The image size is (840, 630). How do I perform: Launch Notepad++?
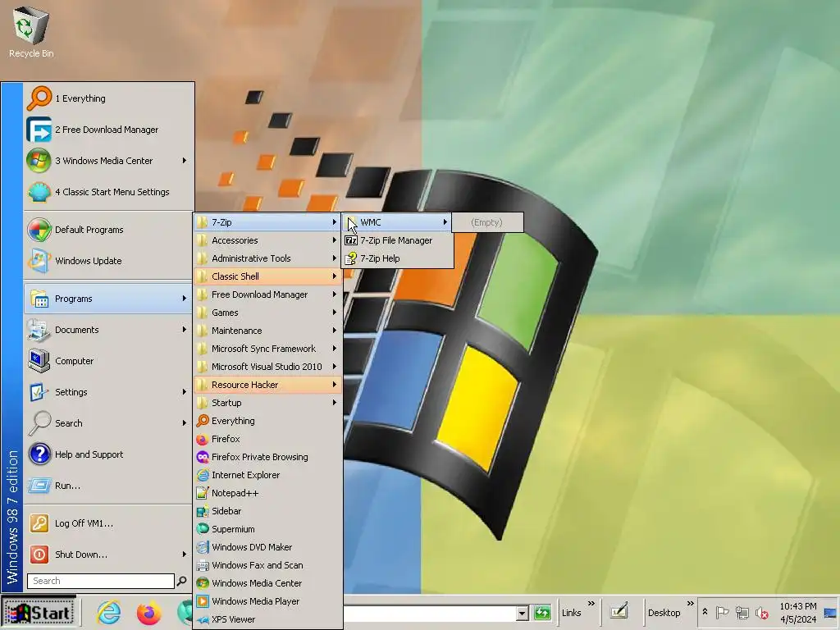point(268,493)
